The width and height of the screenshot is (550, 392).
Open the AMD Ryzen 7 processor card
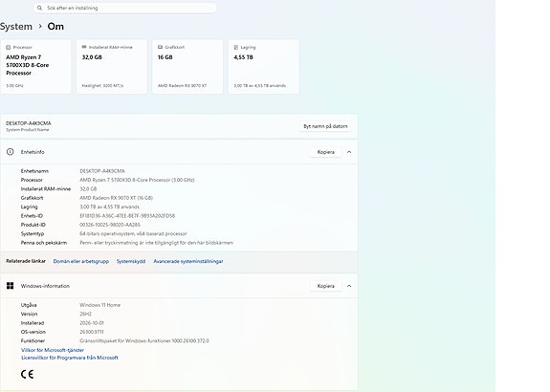[x=35, y=67]
